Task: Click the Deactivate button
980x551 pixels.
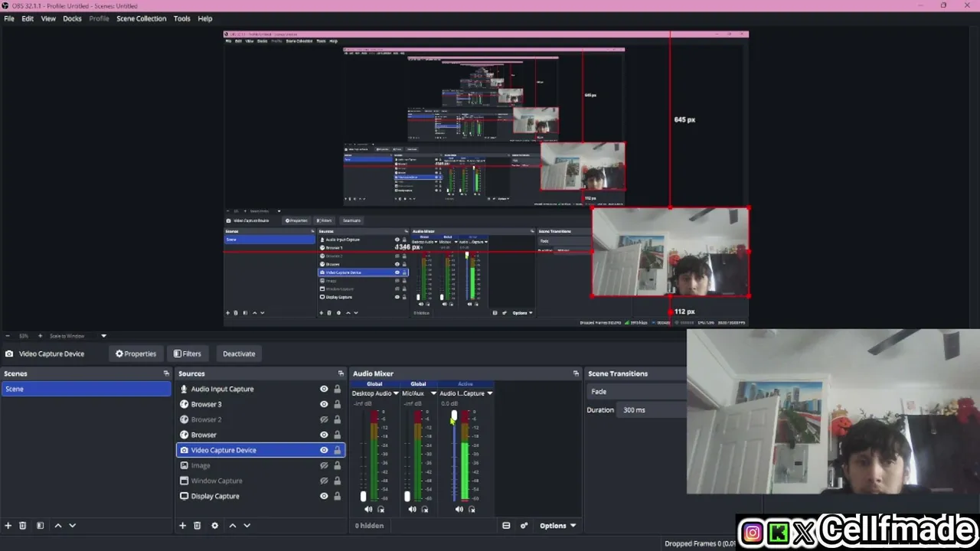Action: (x=239, y=354)
